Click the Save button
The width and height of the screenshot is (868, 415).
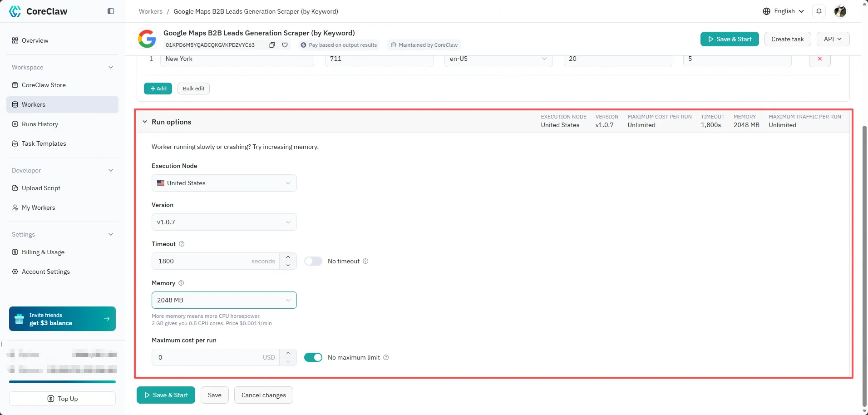pyautogui.click(x=215, y=395)
